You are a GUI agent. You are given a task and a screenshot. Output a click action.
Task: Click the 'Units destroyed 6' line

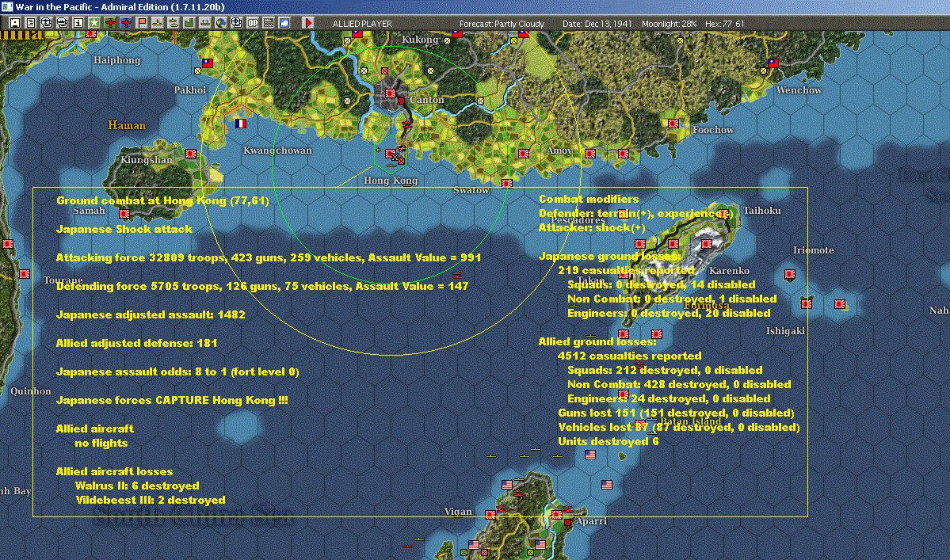[609, 440]
